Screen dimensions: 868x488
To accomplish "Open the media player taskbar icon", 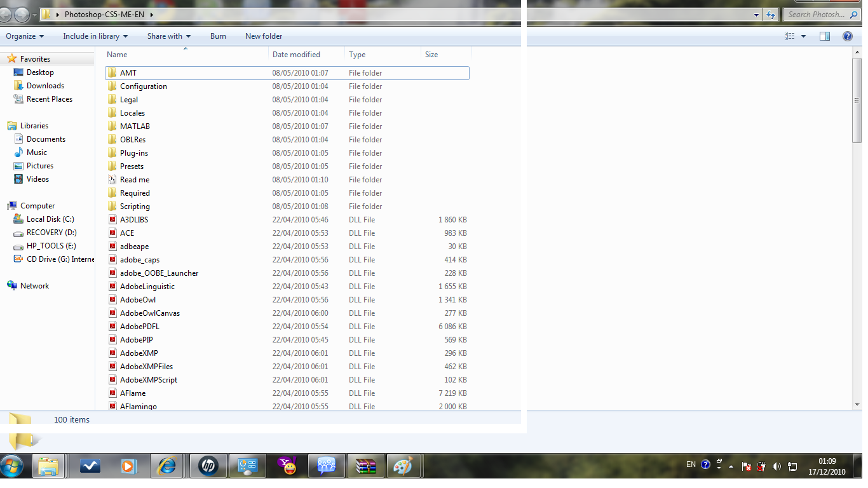I will tap(128, 467).
